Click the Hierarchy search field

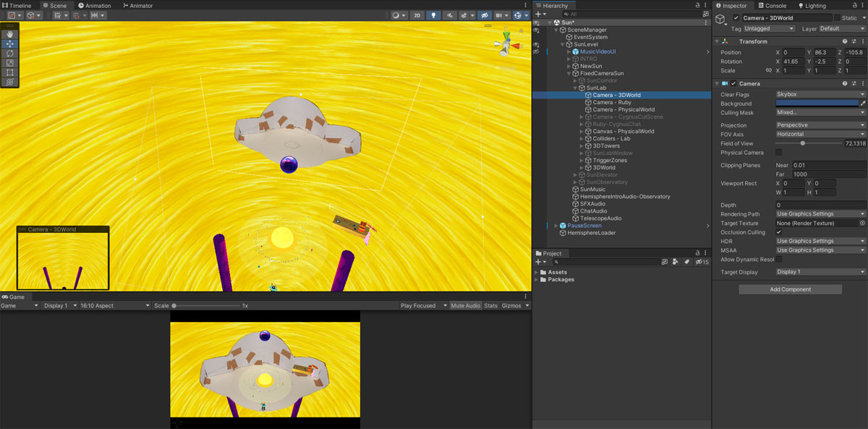[631, 14]
